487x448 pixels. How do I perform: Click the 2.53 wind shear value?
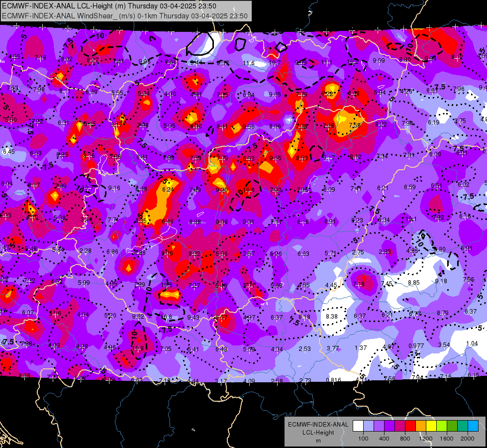click(304, 349)
